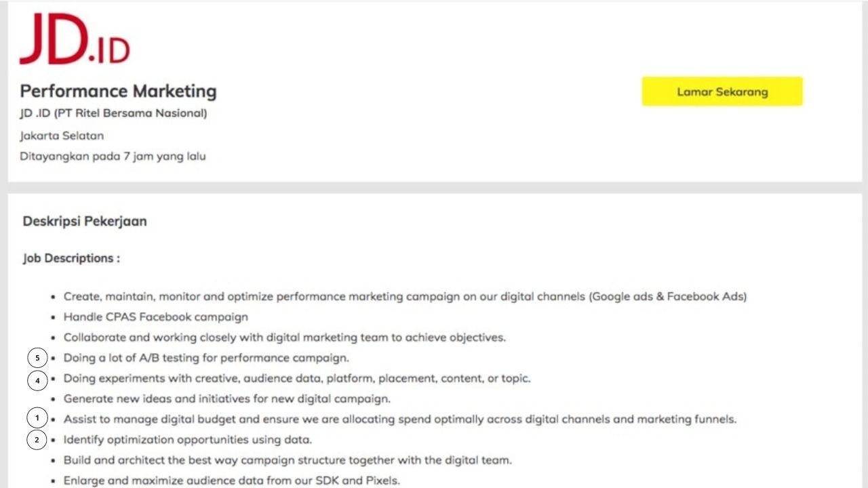
Task: Click the circled number 2 annotation
Action: (37, 440)
